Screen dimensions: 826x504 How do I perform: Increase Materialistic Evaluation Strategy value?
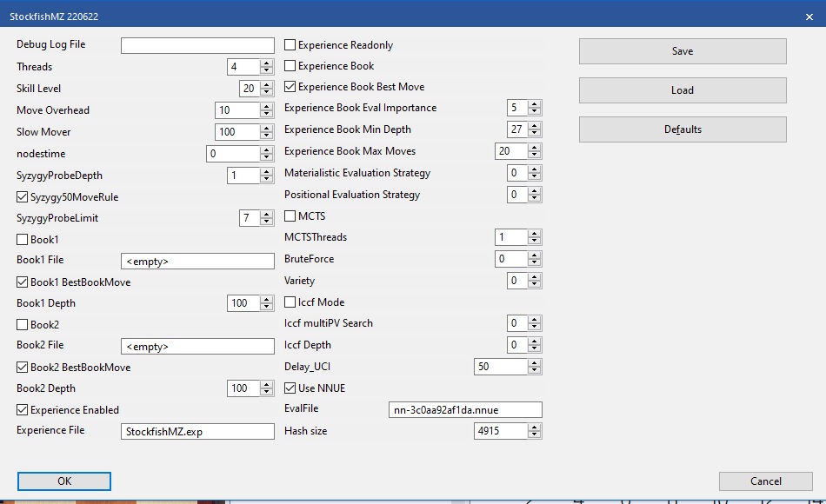534,169
